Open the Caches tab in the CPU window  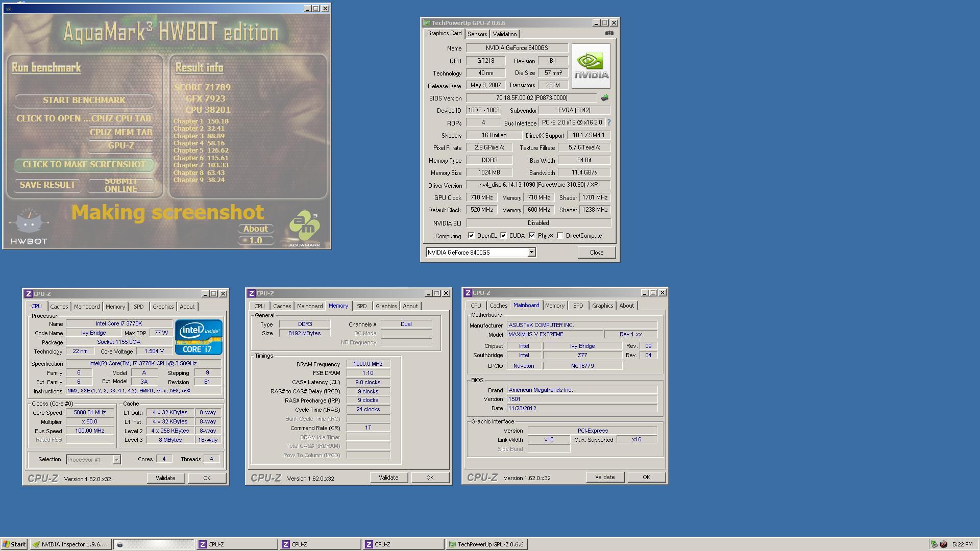tap(59, 307)
